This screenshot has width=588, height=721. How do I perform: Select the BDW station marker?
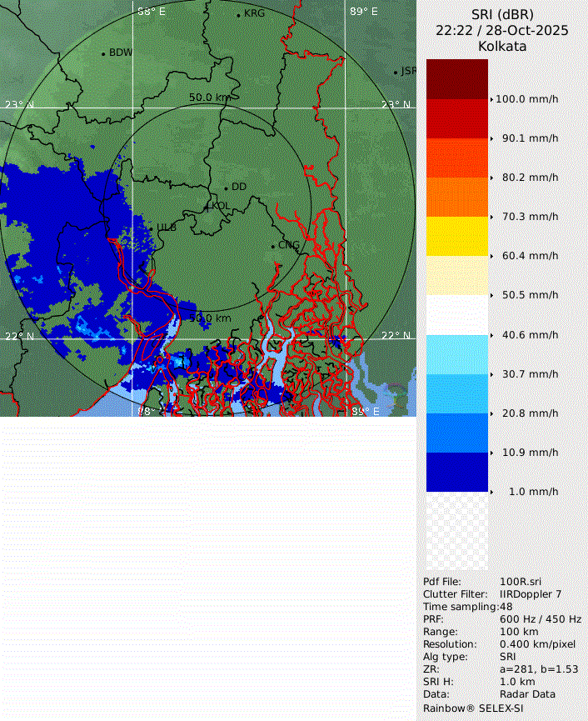click(x=103, y=53)
